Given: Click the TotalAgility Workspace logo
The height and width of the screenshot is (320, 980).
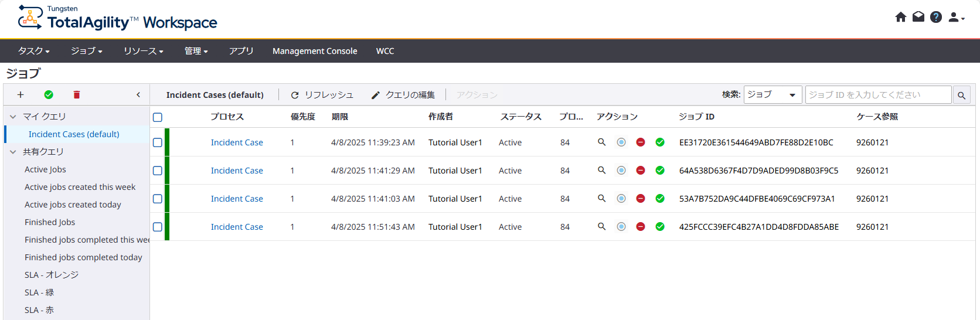Looking at the screenshot, I should tap(117, 18).
